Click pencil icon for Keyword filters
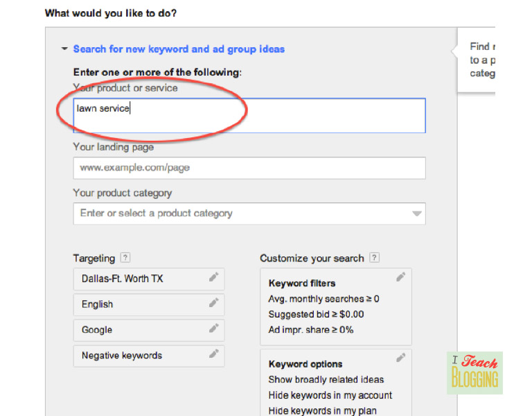The width and height of the screenshot is (532, 416). click(400, 277)
